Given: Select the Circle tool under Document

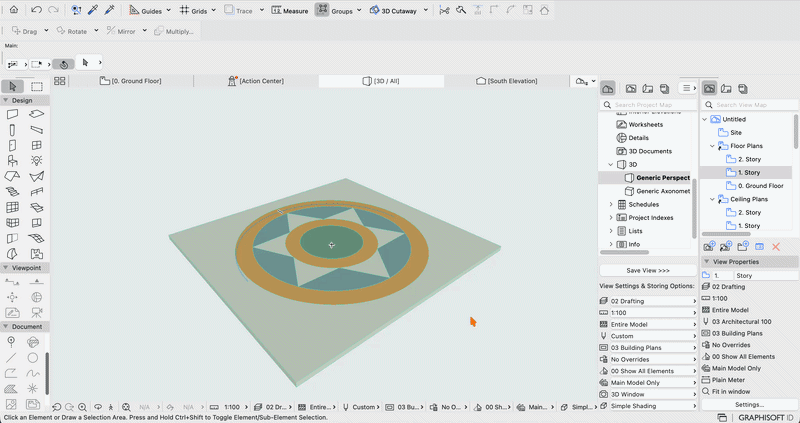Looking at the screenshot, I should point(33,358).
